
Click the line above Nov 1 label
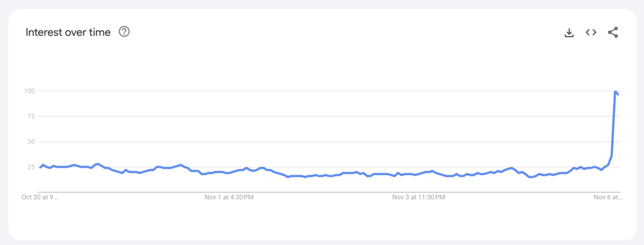229,171
